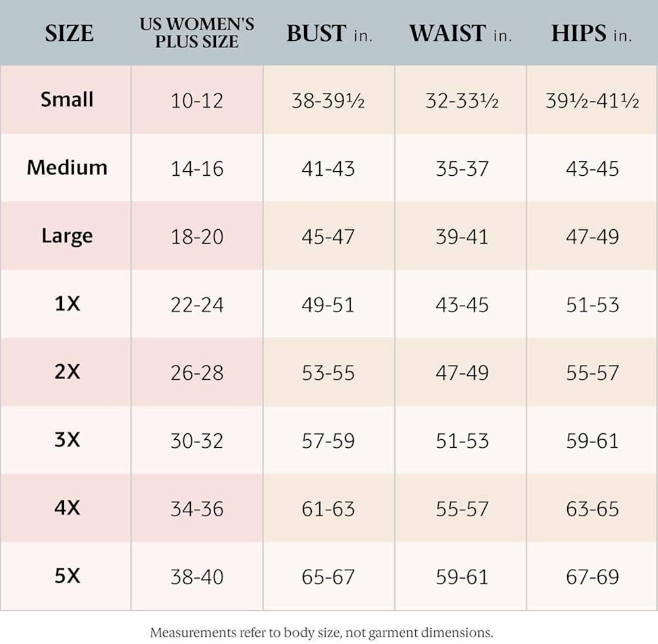Click the 26-28 plus size cell
The image size is (658, 644).
(x=197, y=373)
